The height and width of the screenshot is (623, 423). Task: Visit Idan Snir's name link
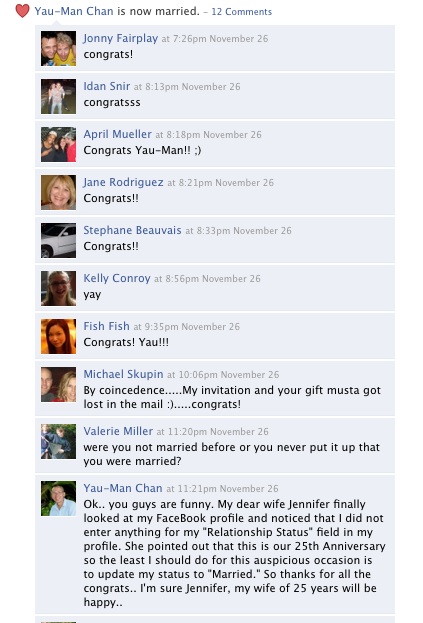(x=106, y=86)
